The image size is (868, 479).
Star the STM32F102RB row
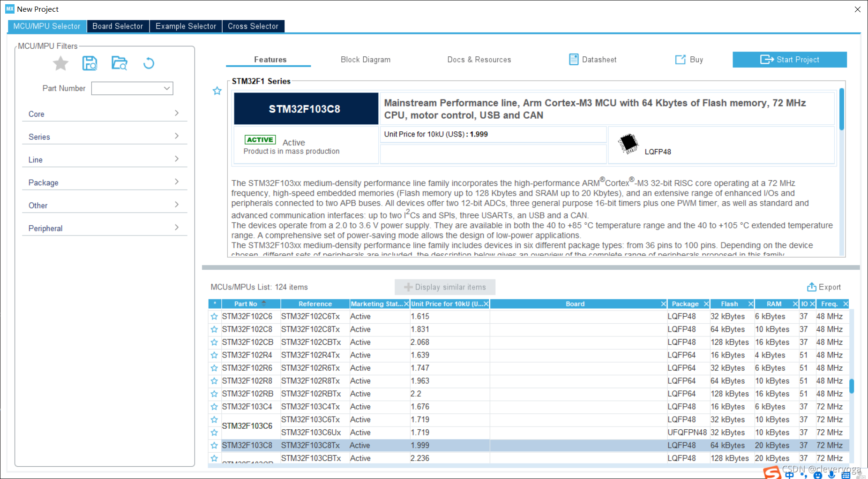pyautogui.click(x=214, y=394)
